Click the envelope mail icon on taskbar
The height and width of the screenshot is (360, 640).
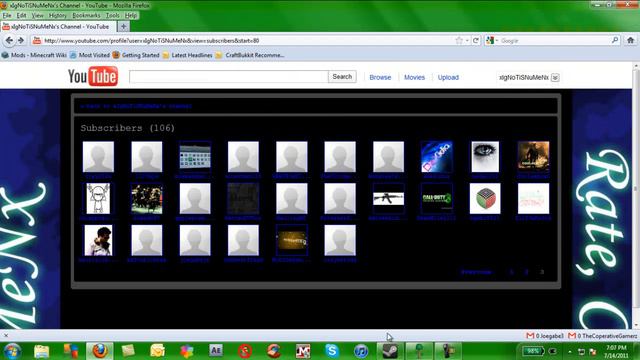157,351
